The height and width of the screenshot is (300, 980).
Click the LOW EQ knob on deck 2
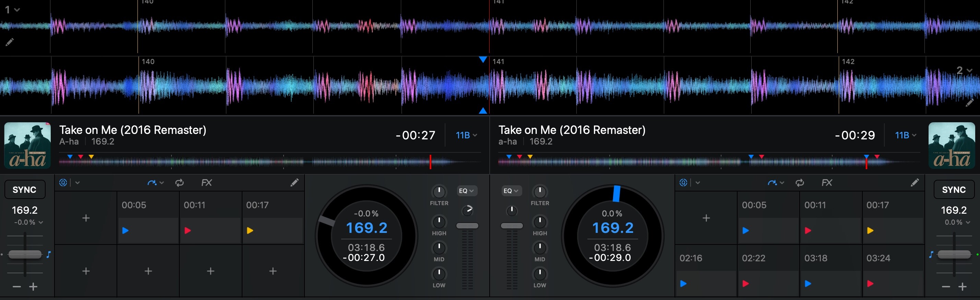click(540, 273)
